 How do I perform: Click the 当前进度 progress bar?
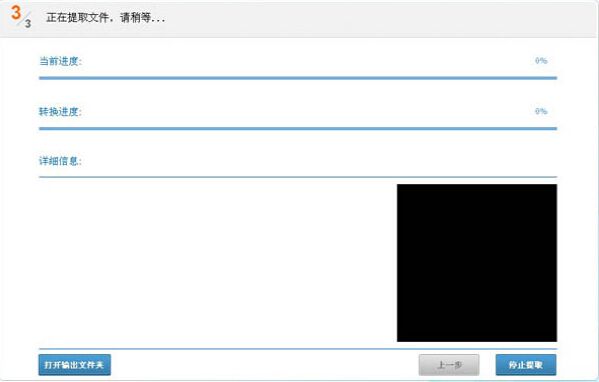pos(298,78)
